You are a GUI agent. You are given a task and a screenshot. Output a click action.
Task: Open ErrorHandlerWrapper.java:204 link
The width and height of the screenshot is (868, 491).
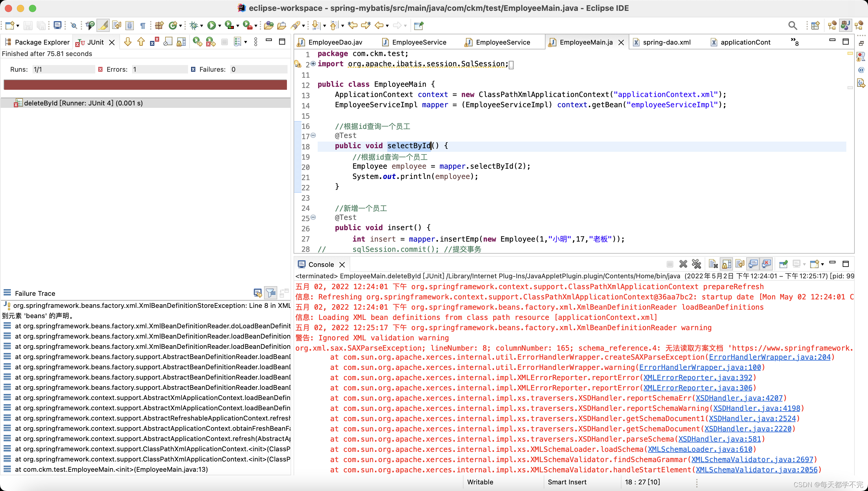(769, 357)
